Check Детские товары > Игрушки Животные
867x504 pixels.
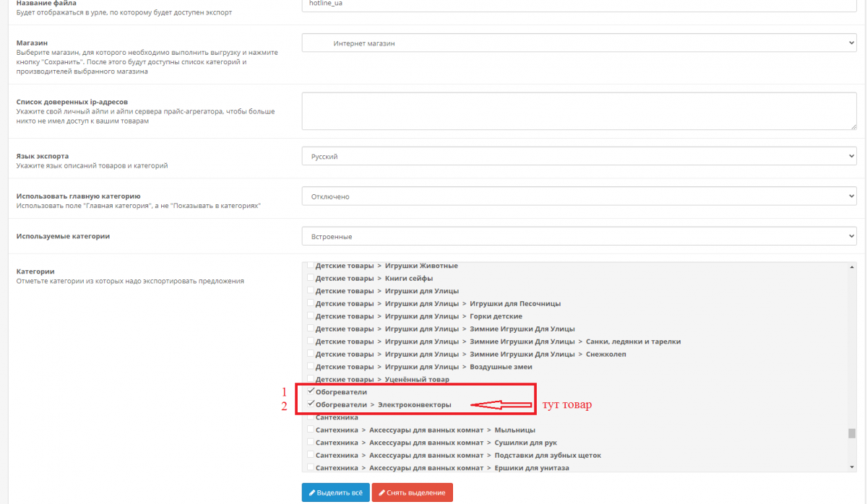[x=311, y=266]
